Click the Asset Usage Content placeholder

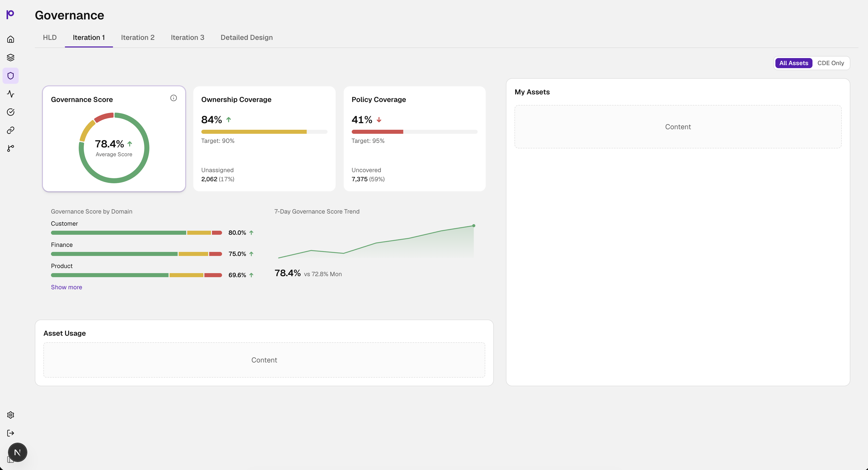[x=264, y=360]
